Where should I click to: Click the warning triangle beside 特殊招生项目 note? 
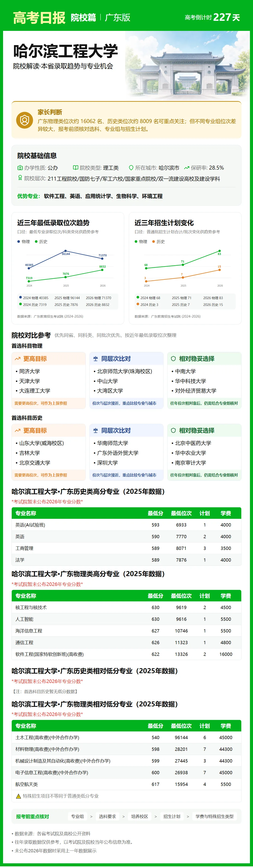[19, 796]
